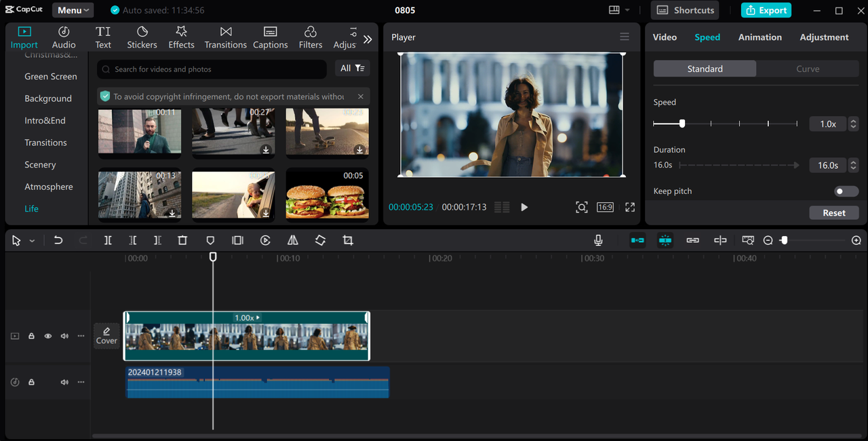The image size is (868, 441).
Task: Open the Filters panel
Action: (311, 37)
